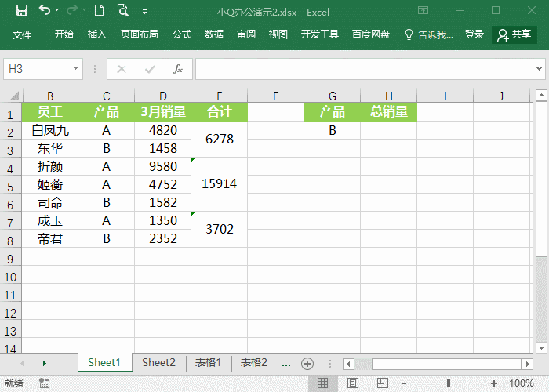
Task: Click header cell 3月销量
Action: pos(163,112)
